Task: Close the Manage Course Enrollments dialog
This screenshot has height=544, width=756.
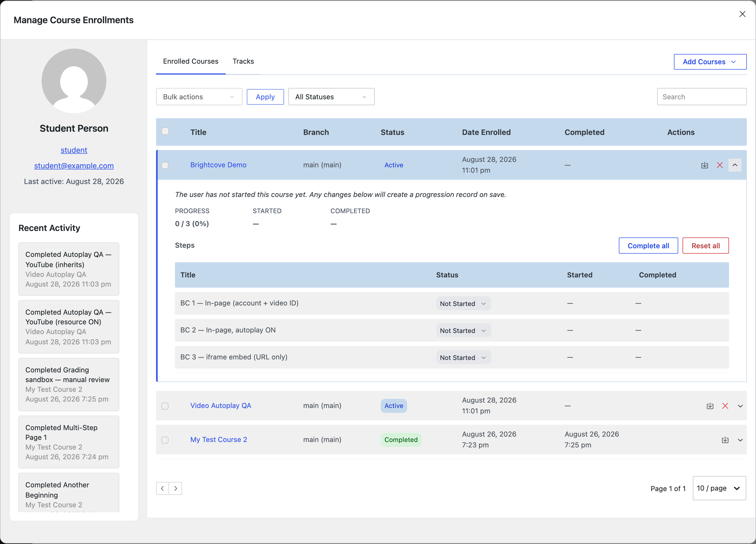Action: tap(742, 14)
